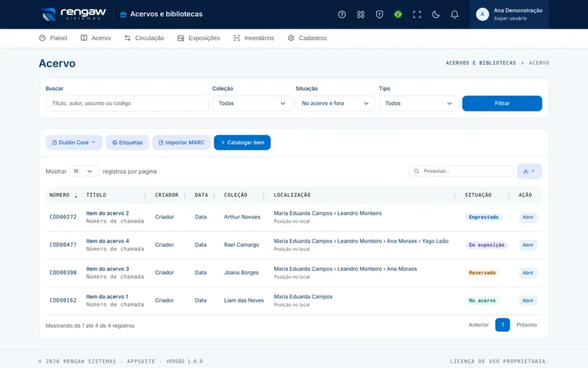Click the Importar MARC button

click(x=181, y=143)
